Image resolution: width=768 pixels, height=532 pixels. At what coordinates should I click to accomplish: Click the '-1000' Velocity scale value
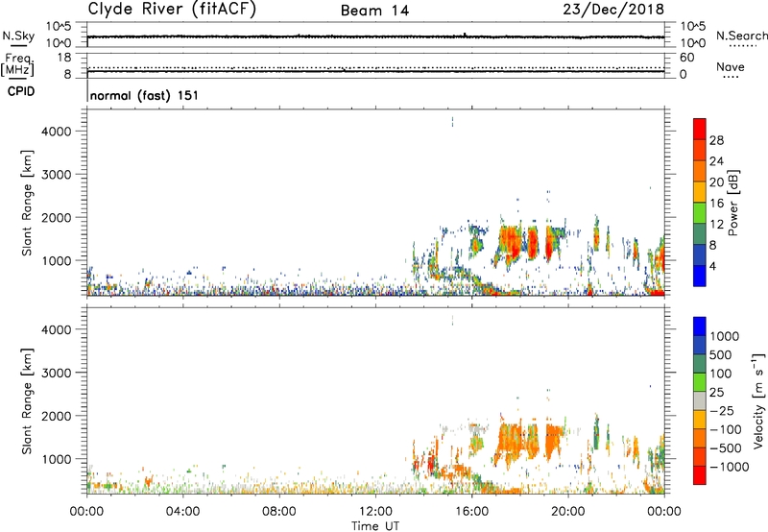[730, 467]
